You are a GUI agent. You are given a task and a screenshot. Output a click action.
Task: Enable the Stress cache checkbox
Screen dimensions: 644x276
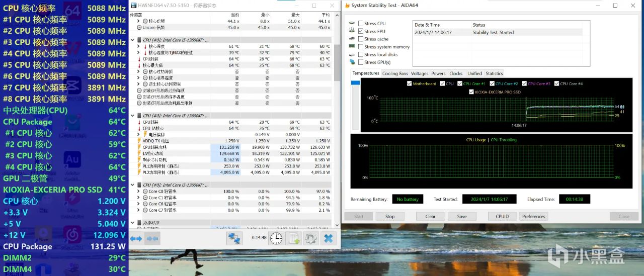pyautogui.click(x=360, y=39)
